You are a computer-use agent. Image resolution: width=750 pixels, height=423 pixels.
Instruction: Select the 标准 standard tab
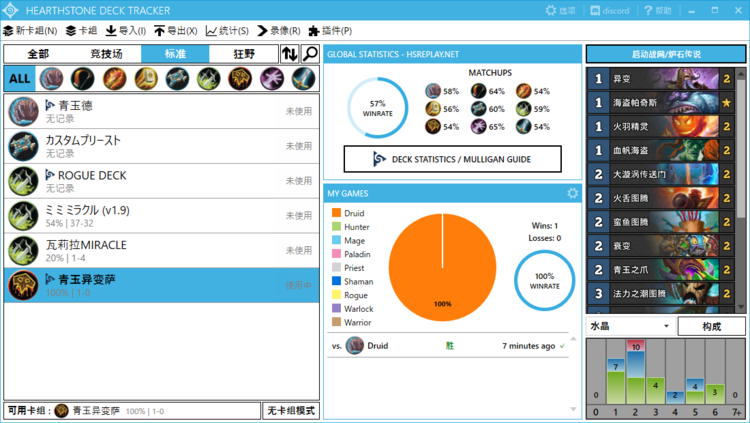click(175, 54)
